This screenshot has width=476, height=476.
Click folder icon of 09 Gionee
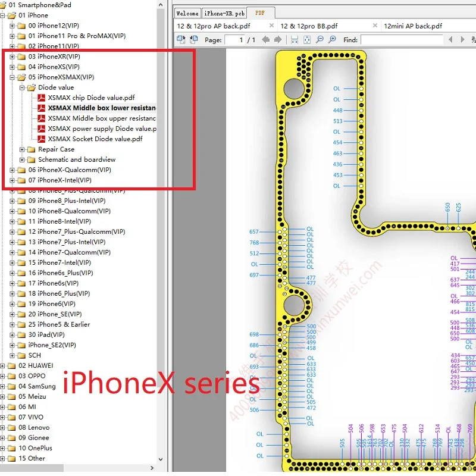pyautogui.click(x=11, y=438)
